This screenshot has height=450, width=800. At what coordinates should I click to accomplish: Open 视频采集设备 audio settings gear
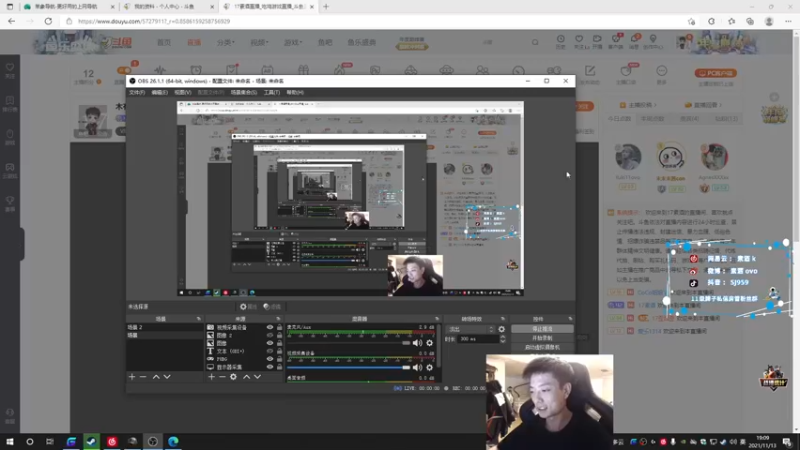pos(430,367)
